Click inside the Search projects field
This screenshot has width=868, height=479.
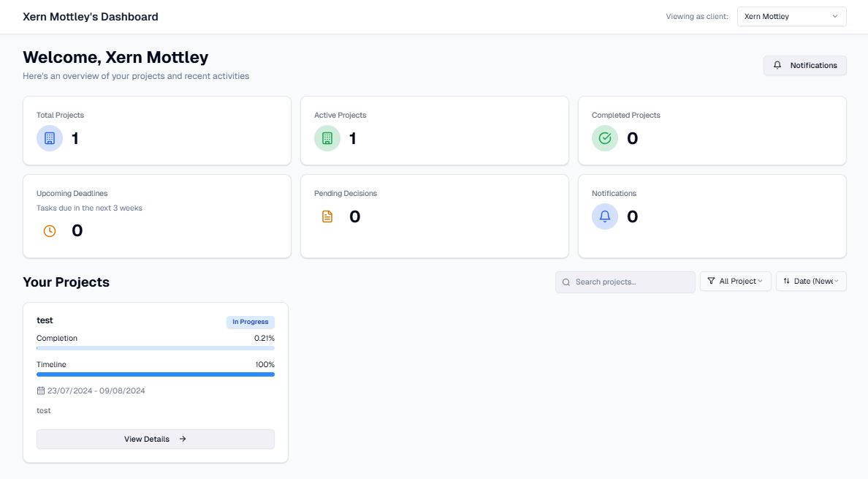pos(625,282)
